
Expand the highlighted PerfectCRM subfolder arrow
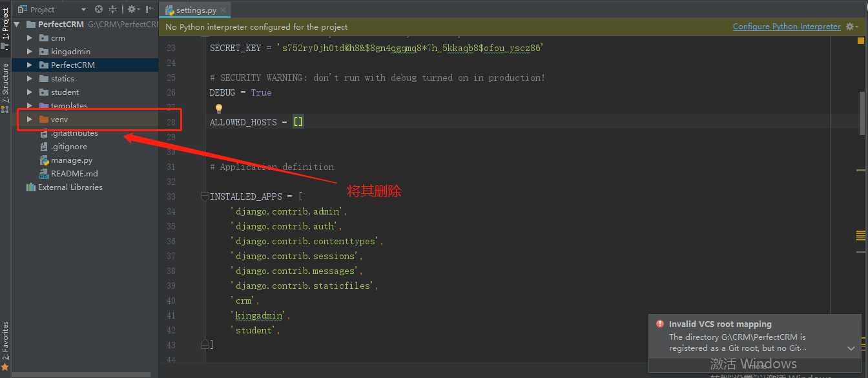coord(30,65)
